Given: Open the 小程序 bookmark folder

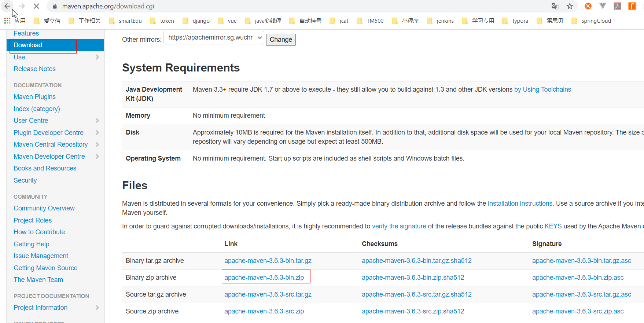Looking at the screenshot, I should pyautogui.click(x=405, y=21).
